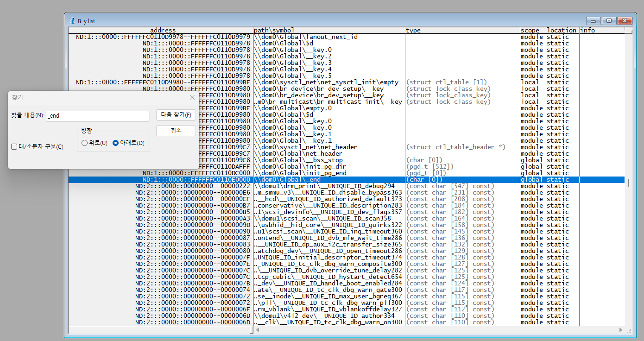Enable the case-sensitive (대/소문자 구분) checkbox
This screenshot has height=341, width=644.
coord(14,147)
